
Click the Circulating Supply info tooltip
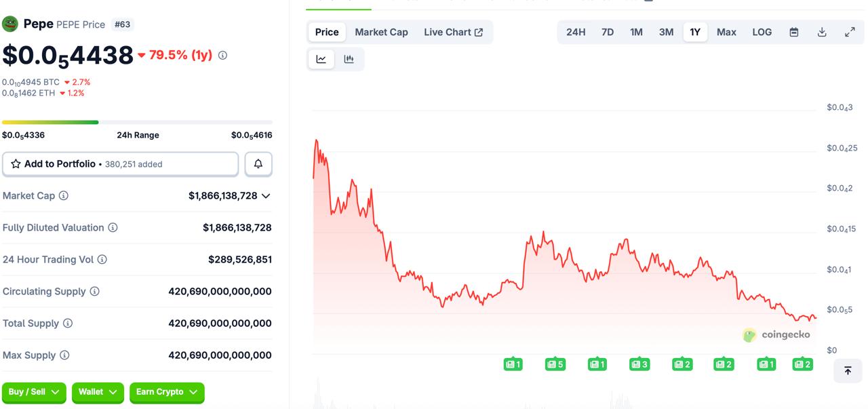[96, 291]
